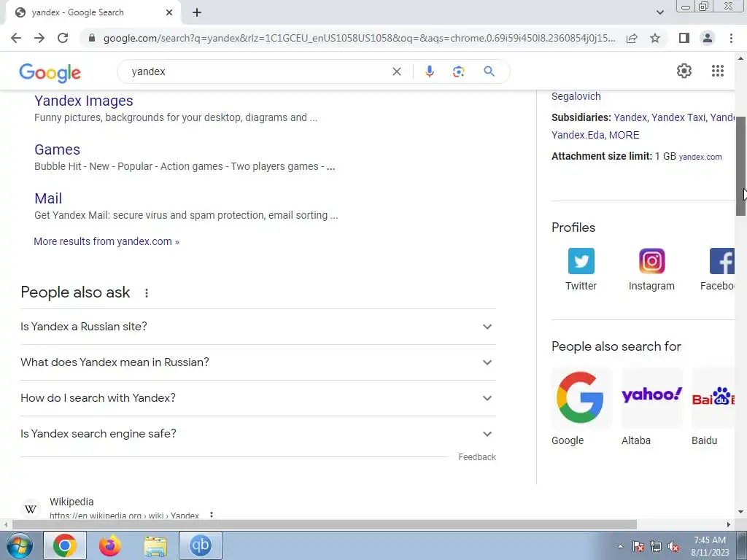747x560 pixels.
Task: Open Chrome side panel
Action: [x=684, y=38]
